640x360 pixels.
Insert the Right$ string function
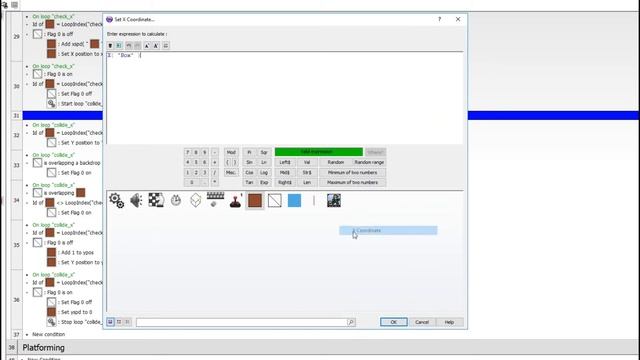click(285, 182)
